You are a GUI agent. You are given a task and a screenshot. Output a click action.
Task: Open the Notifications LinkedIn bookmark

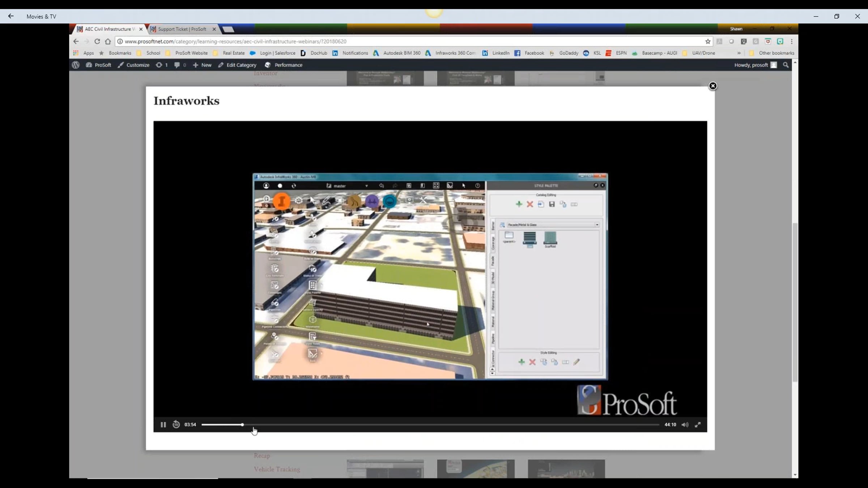[x=350, y=53]
